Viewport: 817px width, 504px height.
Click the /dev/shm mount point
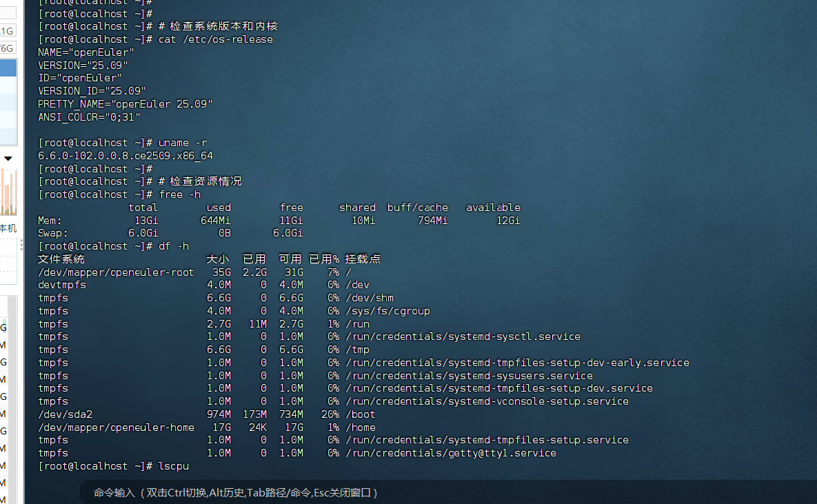click(370, 298)
